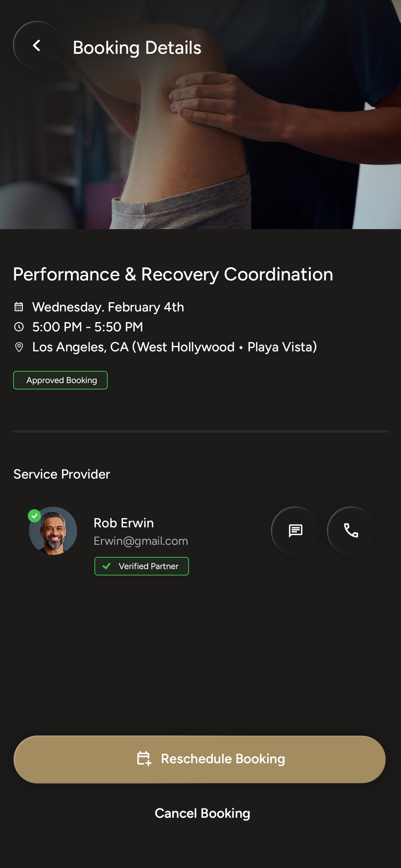Tap Cancel Booking
This screenshot has width=401, height=868.
pyautogui.click(x=202, y=813)
